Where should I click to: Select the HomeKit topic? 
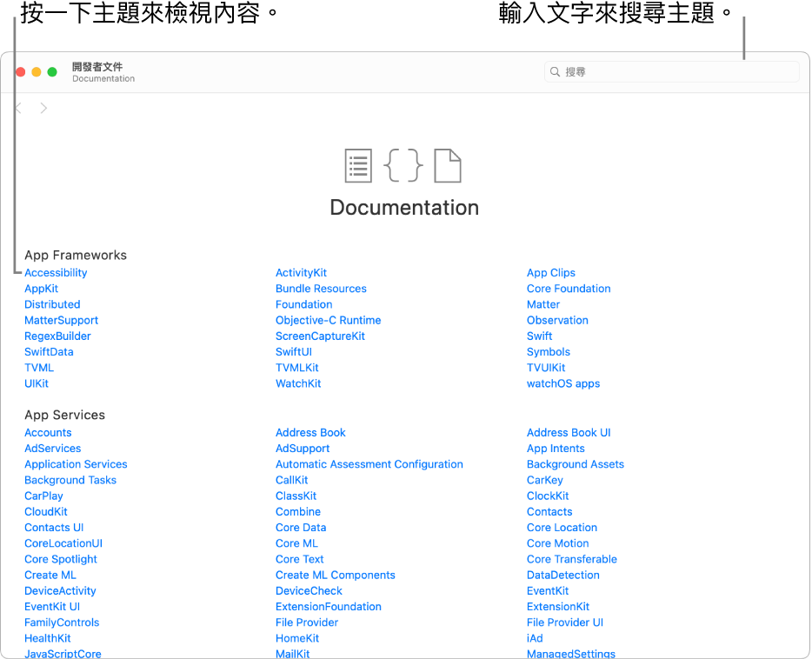[x=297, y=638]
